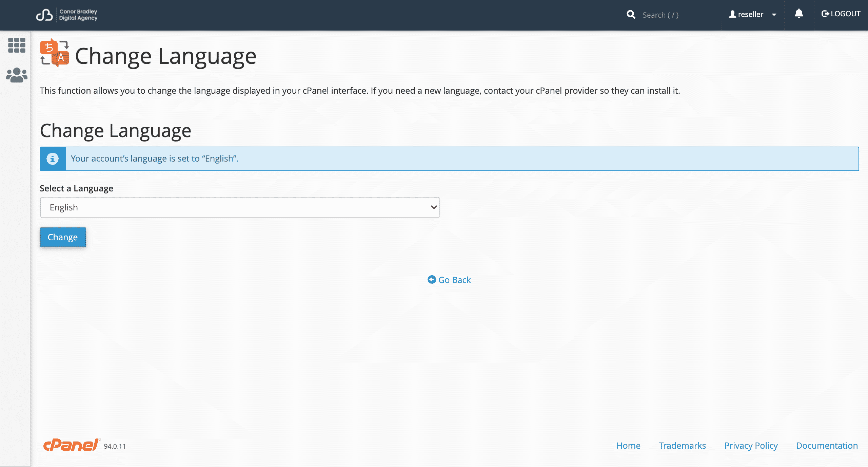The image size is (868, 467).
Task: Click the search magnifier icon
Action: tap(631, 15)
